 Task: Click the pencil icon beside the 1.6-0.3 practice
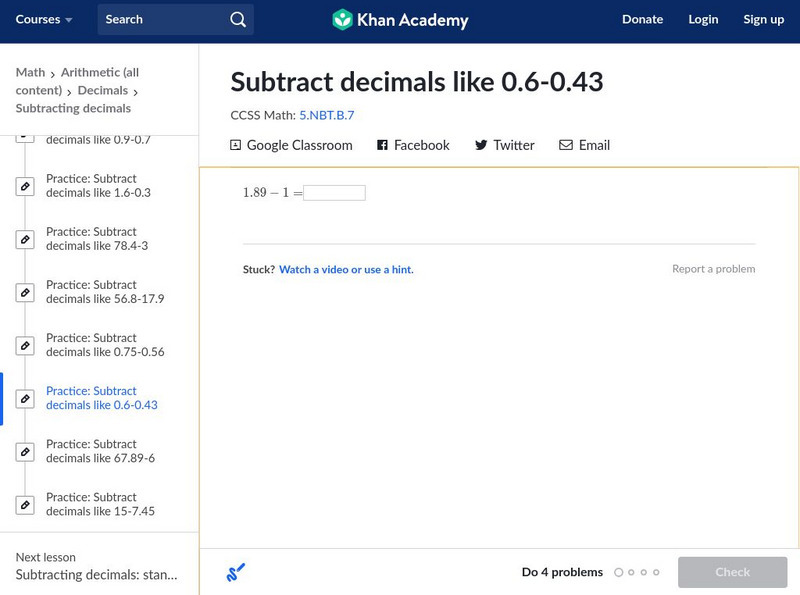pos(25,187)
